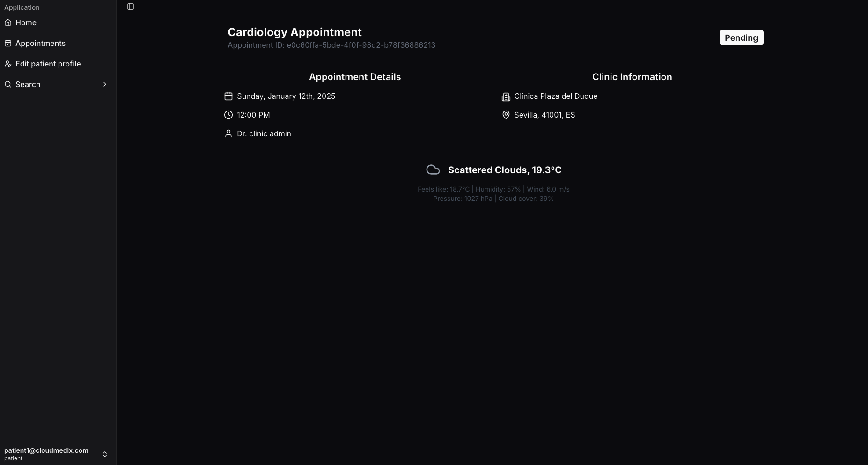Click the map pin icon beside Sevilla
Screen dimensions: 868x465
pyautogui.click(x=506, y=115)
